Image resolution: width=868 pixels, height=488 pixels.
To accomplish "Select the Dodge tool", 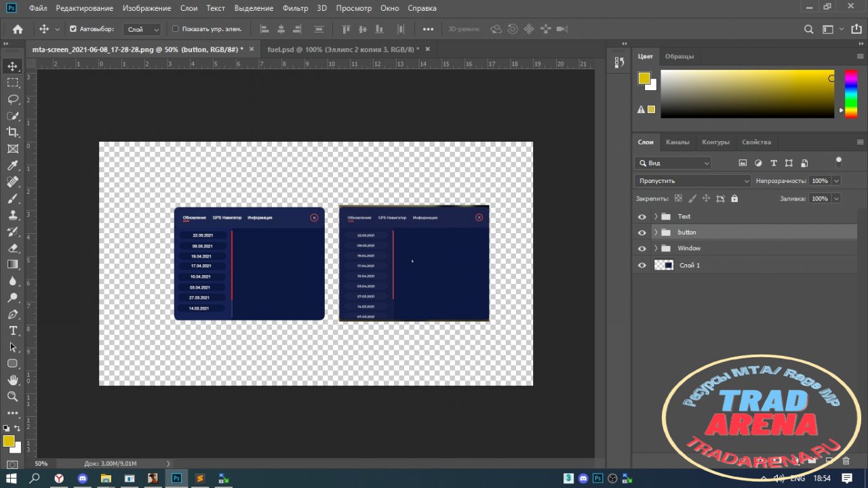I will tap(13, 298).
